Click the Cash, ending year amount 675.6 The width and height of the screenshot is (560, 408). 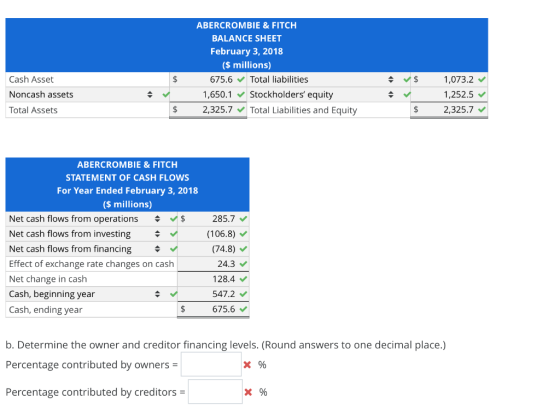point(213,309)
